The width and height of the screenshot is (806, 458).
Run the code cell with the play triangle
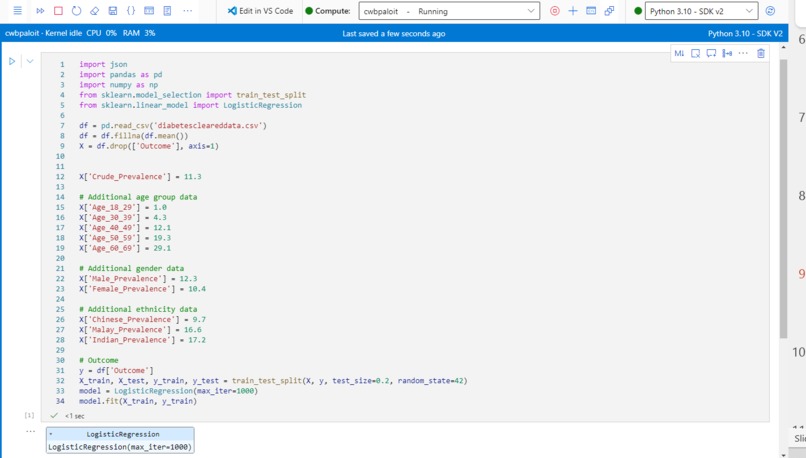pyautogui.click(x=12, y=61)
